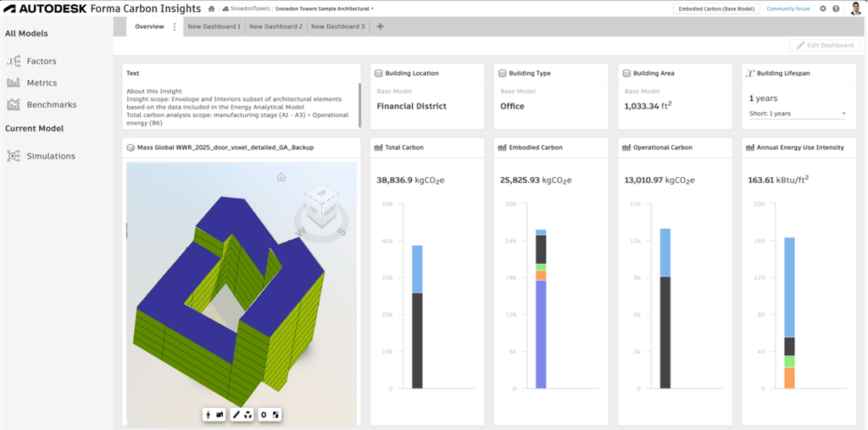
Task: Open the SnowdonTowers breadcrumb link
Action: (x=246, y=8)
